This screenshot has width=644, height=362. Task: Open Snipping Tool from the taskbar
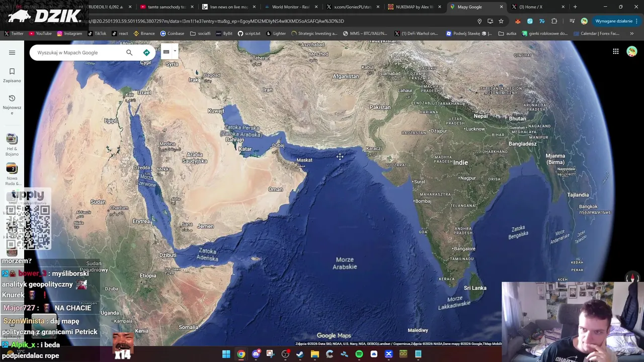click(270, 354)
